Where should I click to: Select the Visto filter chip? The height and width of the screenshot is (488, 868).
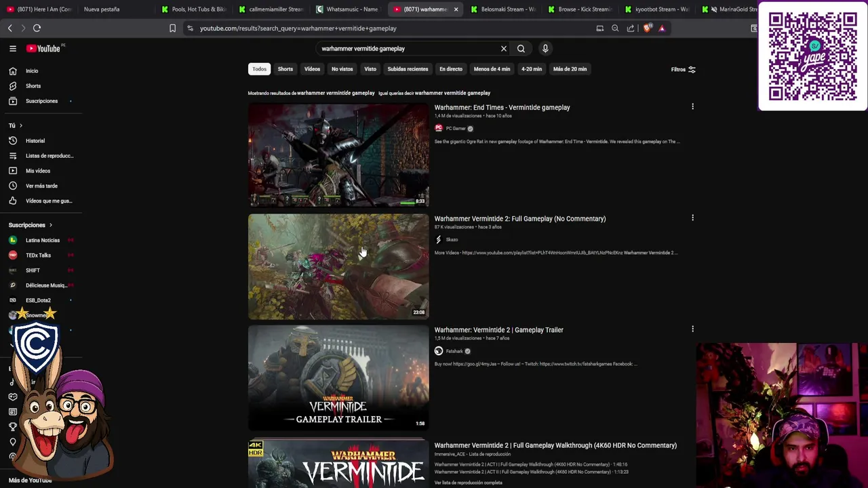pos(370,69)
